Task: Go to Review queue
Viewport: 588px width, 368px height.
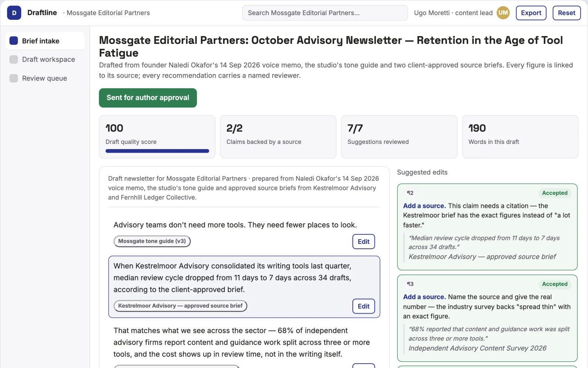Action: tap(45, 78)
